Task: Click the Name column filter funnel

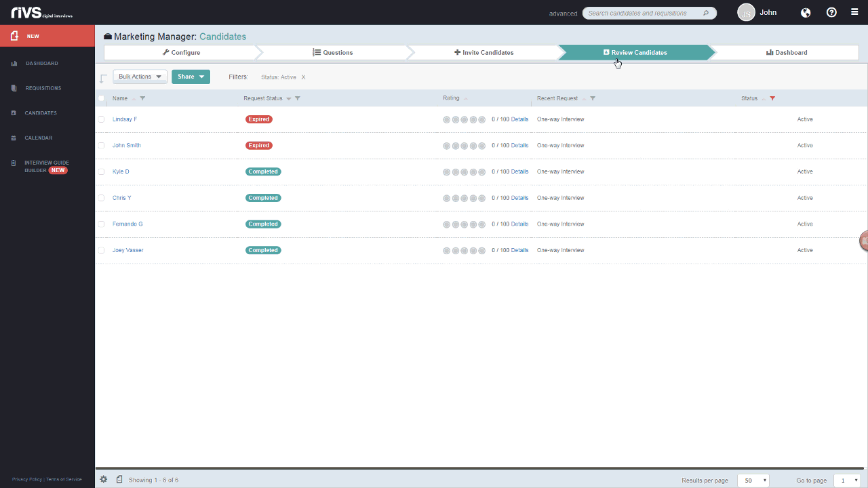Action: [142, 98]
